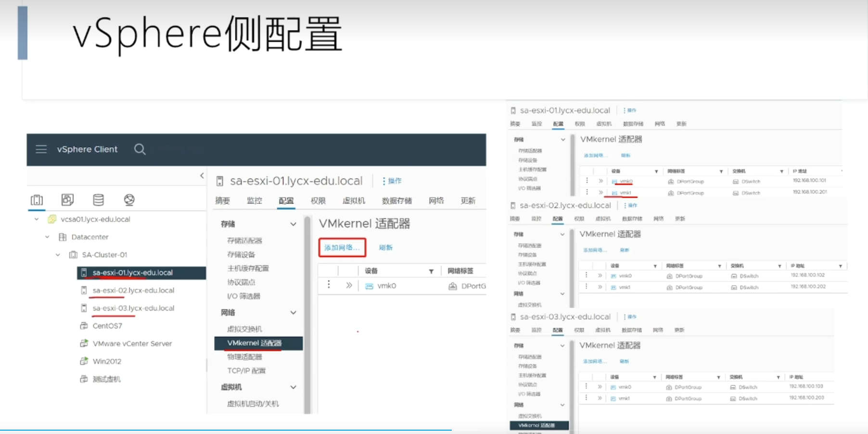Viewport: 868px width, 434px height.
Task: Open the vSphere Client hamburger menu
Action: click(41, 149)
